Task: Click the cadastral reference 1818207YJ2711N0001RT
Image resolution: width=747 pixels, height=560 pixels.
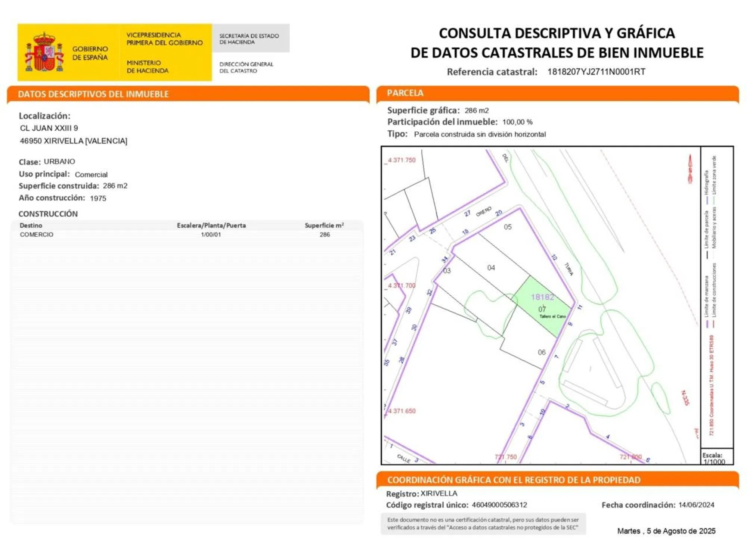Action: 596,72
